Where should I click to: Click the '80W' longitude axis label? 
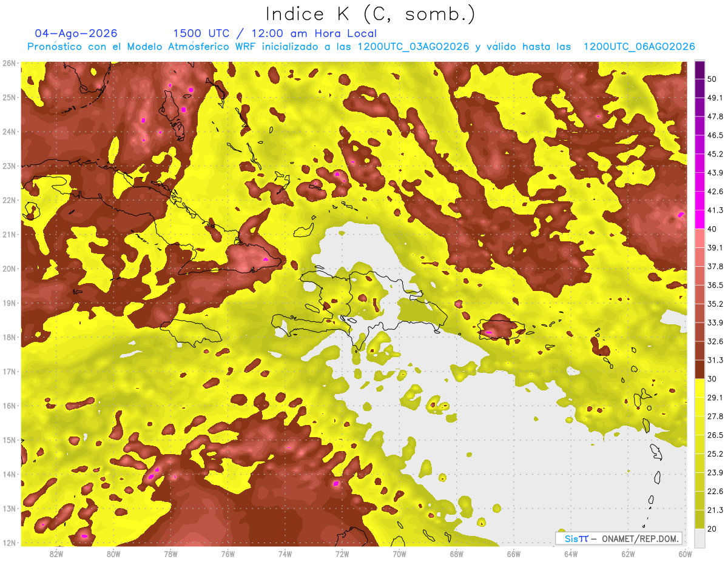[x=113, y=554]
